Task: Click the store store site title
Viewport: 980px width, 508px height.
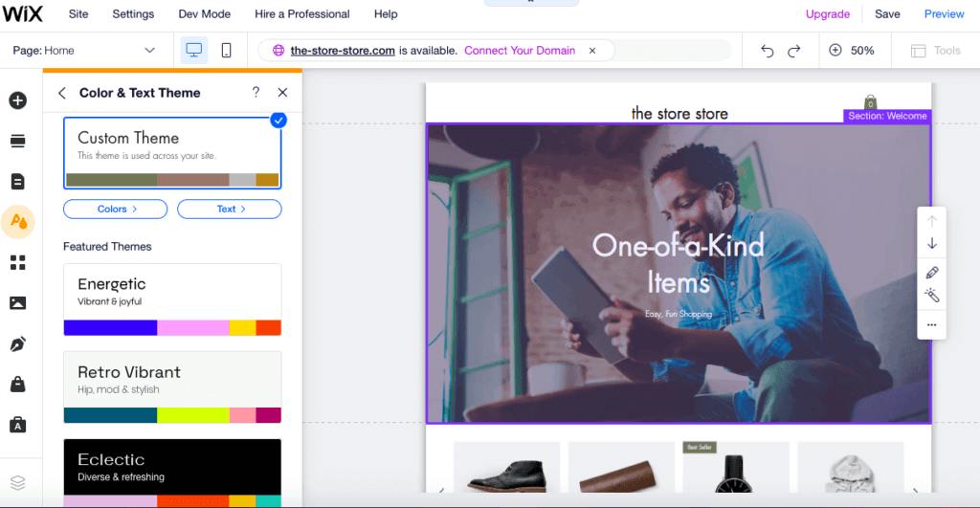Action: 679,114
